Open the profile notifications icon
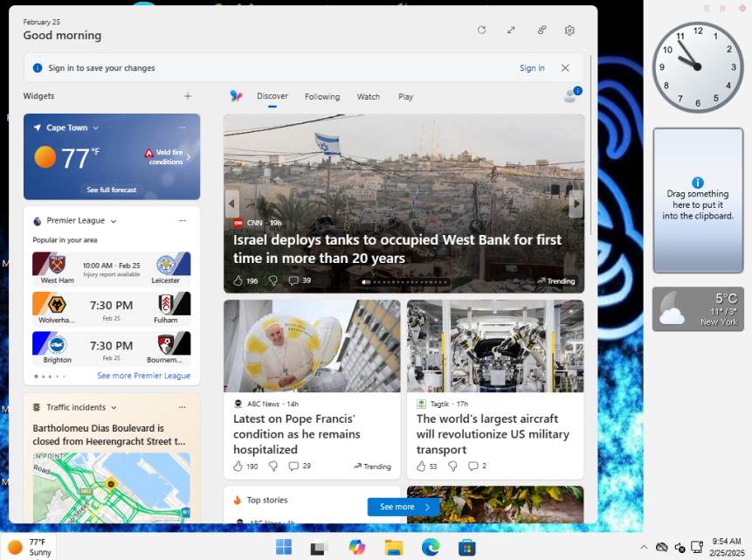The width and height of the screenshot is (752, 560). click(x=572, y=94)
